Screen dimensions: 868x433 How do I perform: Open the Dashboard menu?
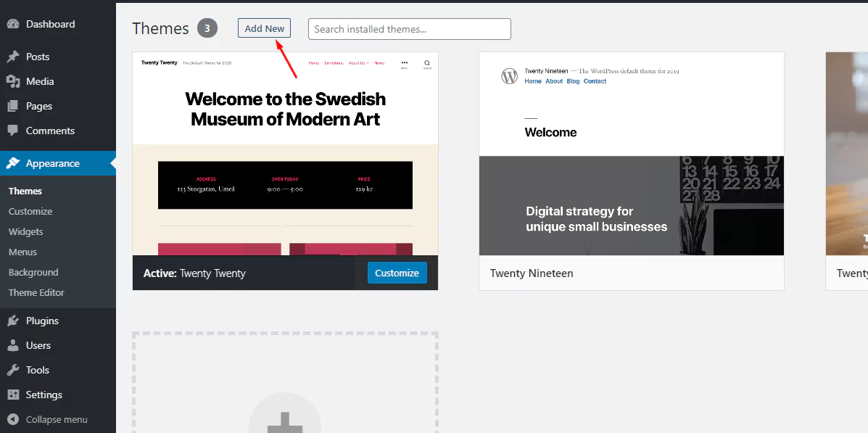(x=58, y=25)
